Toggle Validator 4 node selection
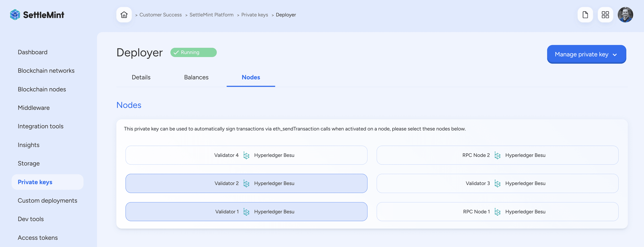 click(246, 155)
